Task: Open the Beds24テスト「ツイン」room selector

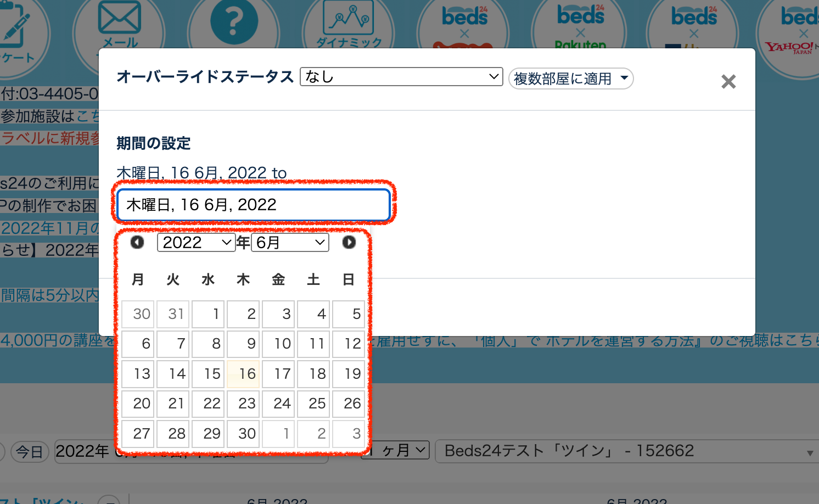Action: [626, 451]
